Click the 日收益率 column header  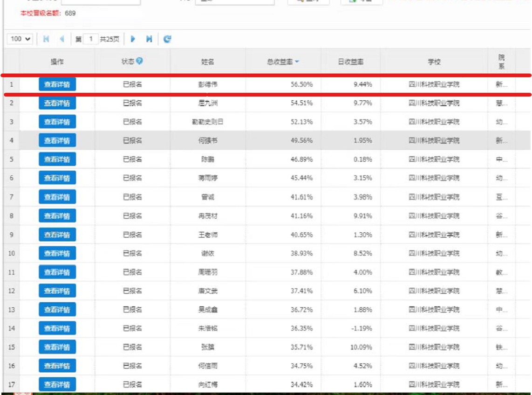click(x=350, y=62)
